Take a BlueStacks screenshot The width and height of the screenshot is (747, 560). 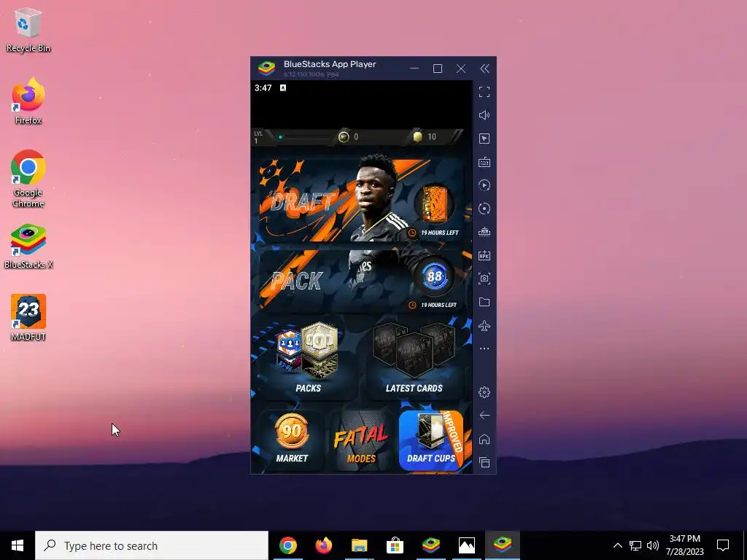tap(484, 279)
